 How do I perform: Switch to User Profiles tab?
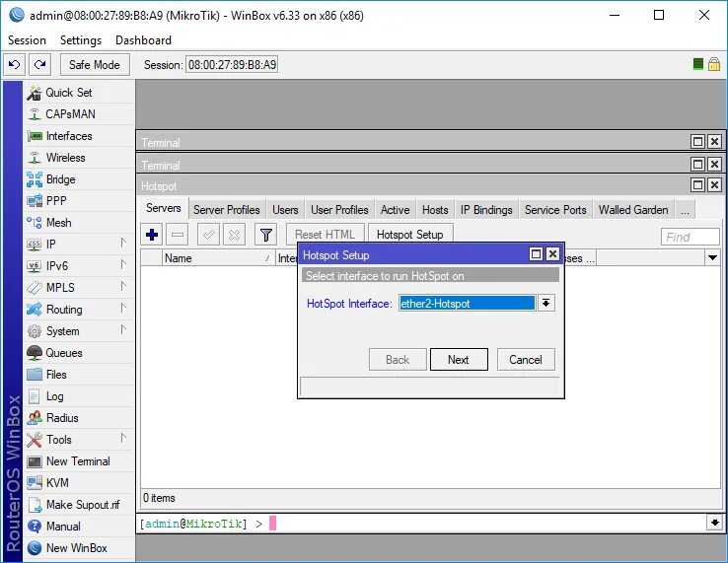(x=339, y=210)
